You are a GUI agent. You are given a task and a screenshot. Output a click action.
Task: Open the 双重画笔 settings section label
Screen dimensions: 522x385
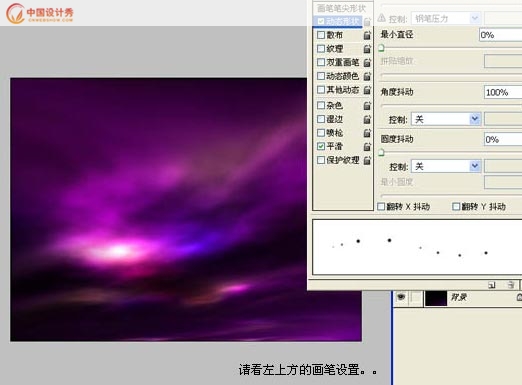(x=343, y=62)
